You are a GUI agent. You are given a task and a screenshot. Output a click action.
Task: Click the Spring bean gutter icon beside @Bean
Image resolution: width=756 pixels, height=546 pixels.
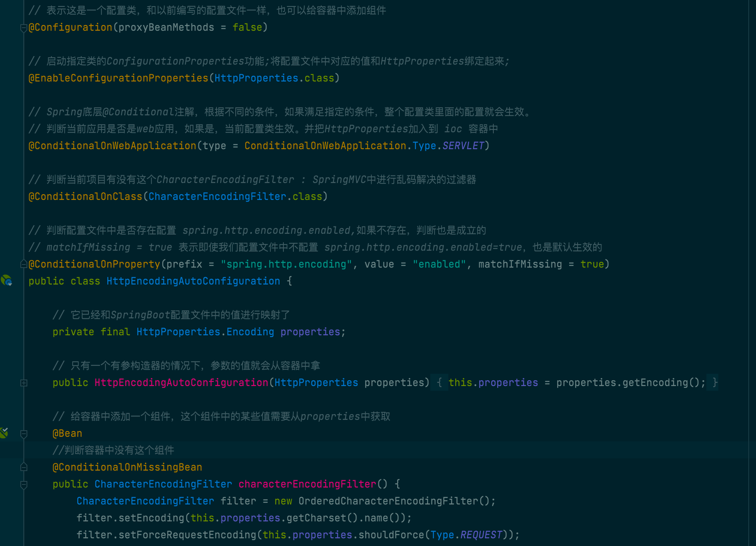coord(4,433)
